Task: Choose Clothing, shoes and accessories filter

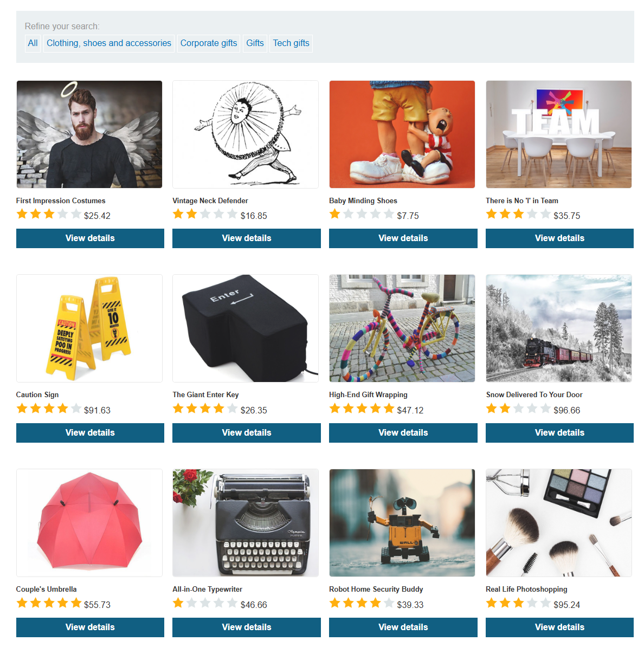Action: tap(109, 43)
